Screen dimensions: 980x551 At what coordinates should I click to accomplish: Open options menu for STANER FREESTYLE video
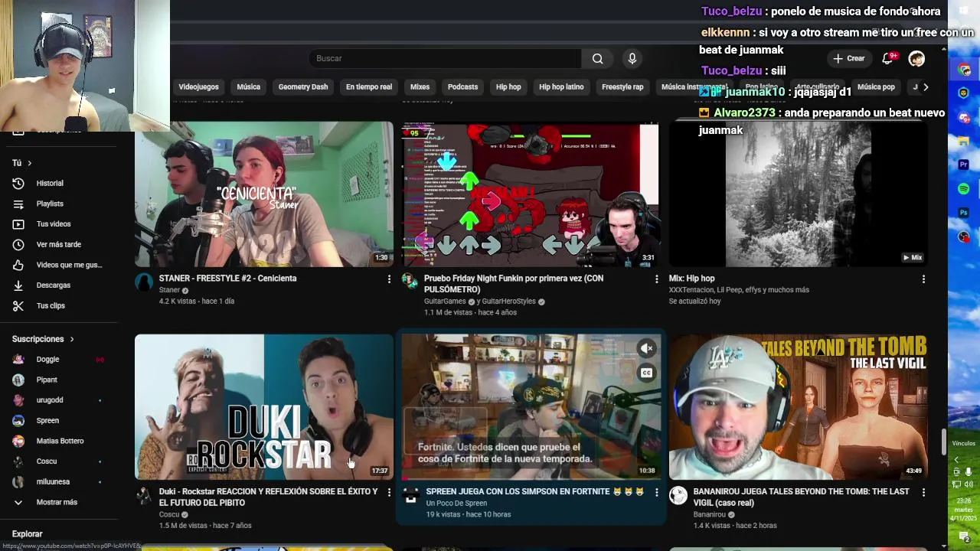pos(388,279)
